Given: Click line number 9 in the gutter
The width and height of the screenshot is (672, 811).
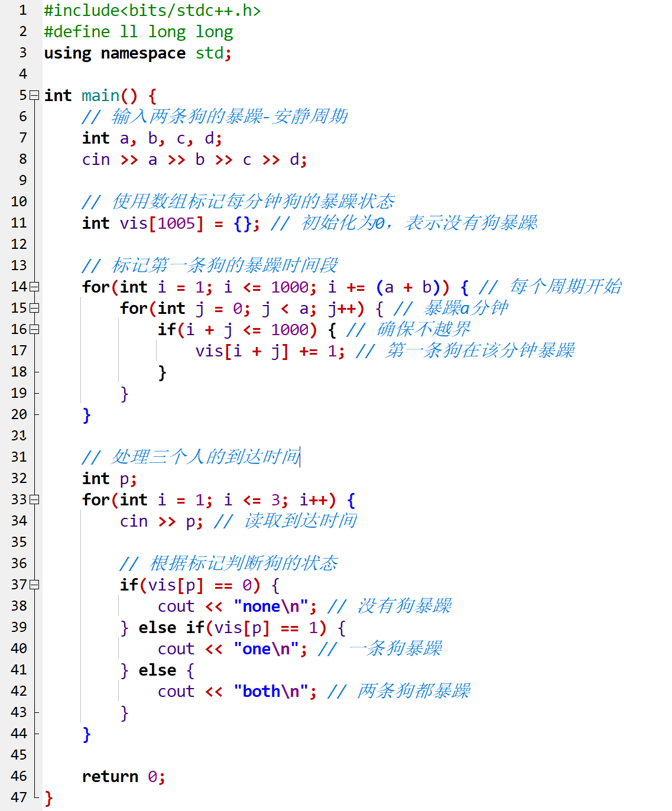Looking at the screenshot, I should pyautogui.click(x=23, y=180).
